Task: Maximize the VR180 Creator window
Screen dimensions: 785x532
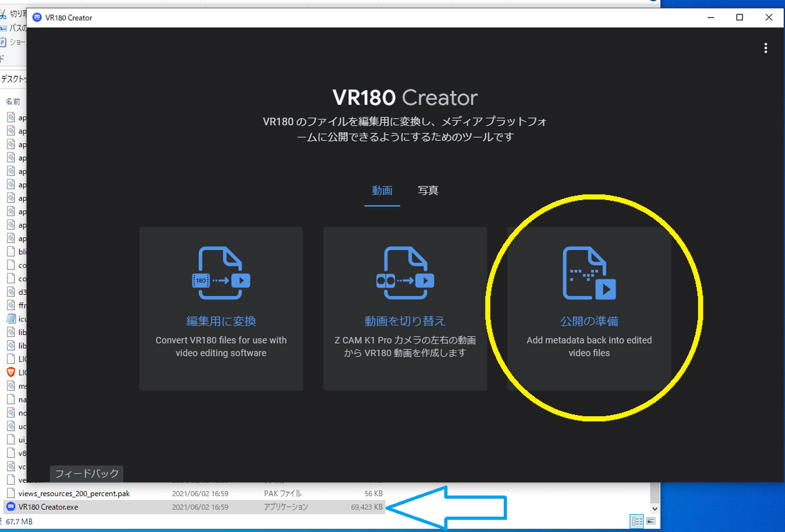Action: pyautogui.click(x=740, y=18)
